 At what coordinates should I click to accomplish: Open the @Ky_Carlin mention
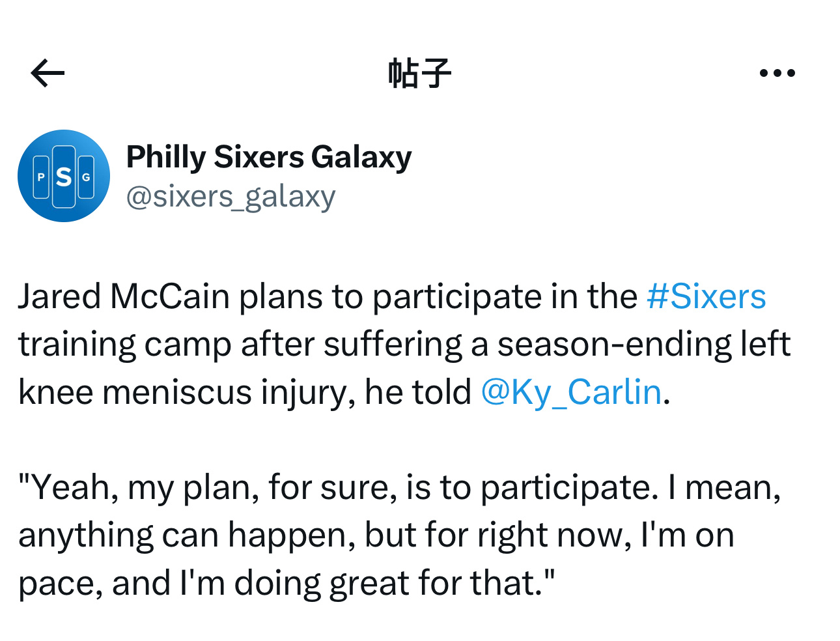click(571, 392)
